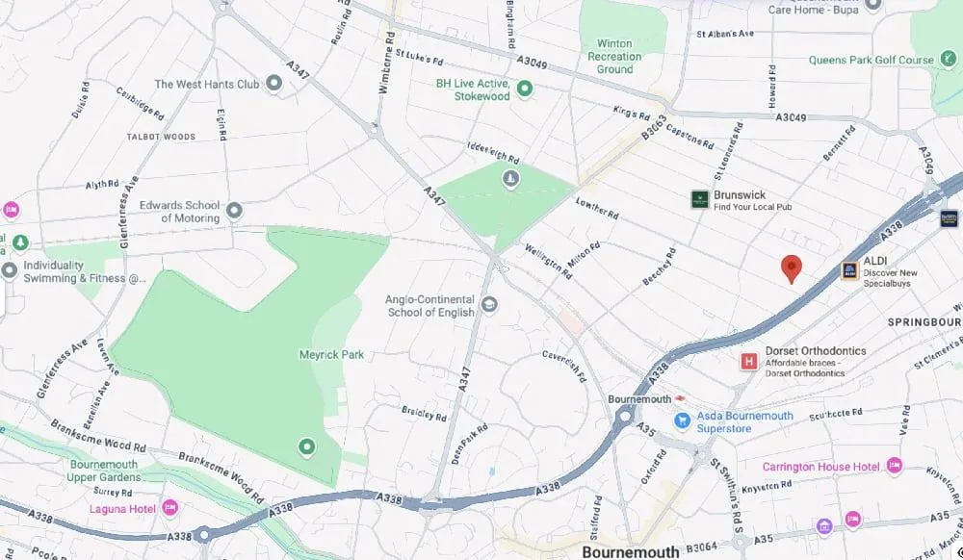Click the red location pin marker
The image size is (963, 560).
pyautogui.click(x=791, y=268)
